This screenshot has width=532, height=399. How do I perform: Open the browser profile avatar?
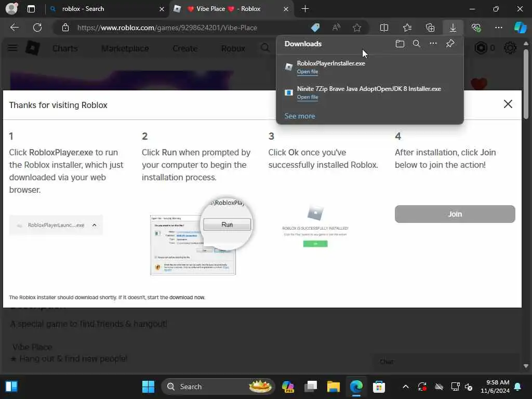(11, 8)
